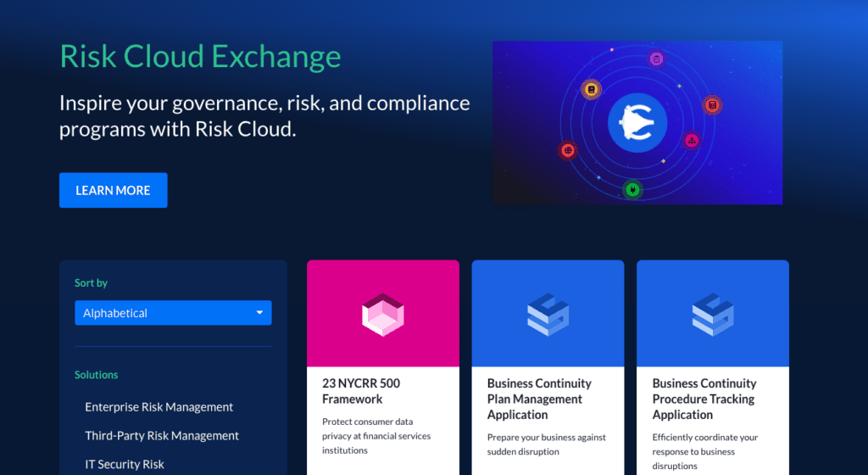Click the 'Inspire your governance, risk, and compliance' tagline
The width and height of the screenshot is (868, 475).
(x=264, y=115)
